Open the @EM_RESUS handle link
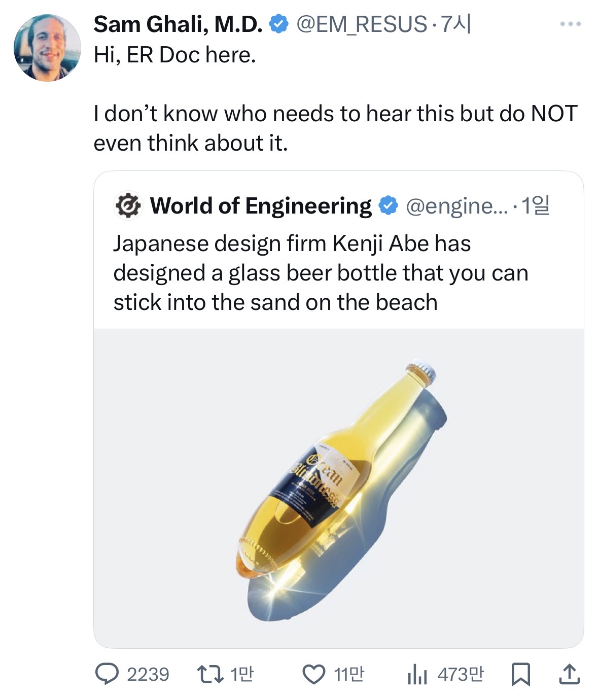 pyautogui.click(x=361, y=24)
